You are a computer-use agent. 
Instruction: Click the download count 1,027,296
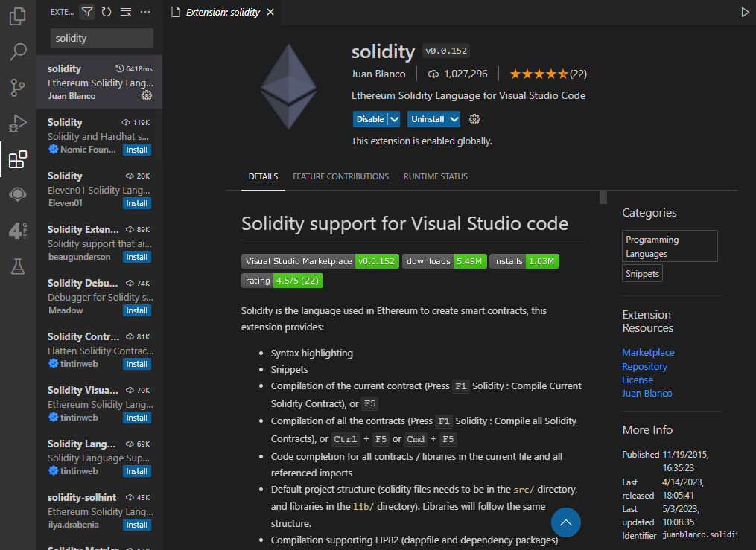457,74
